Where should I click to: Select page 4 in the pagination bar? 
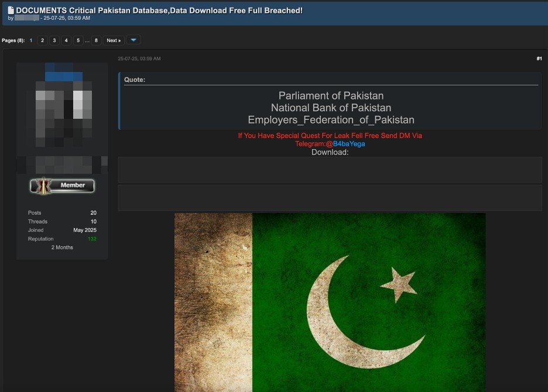coord(66,40)
